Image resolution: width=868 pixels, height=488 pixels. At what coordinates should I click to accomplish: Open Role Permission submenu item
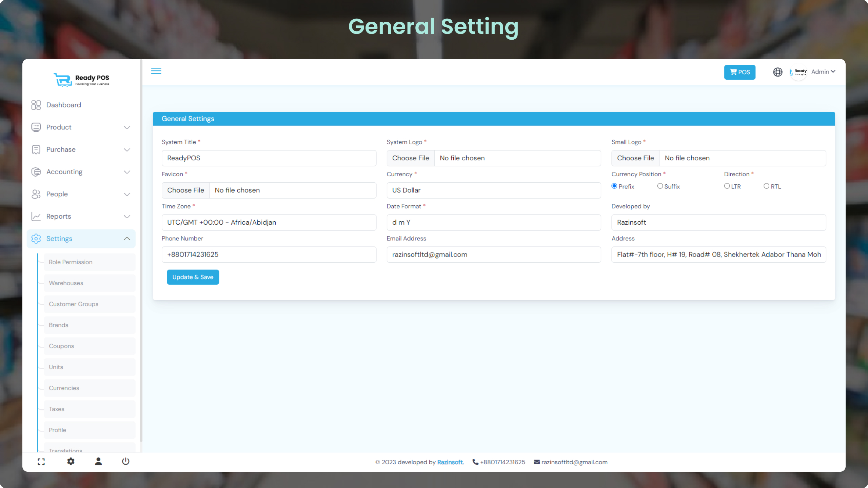coord(71,262)
